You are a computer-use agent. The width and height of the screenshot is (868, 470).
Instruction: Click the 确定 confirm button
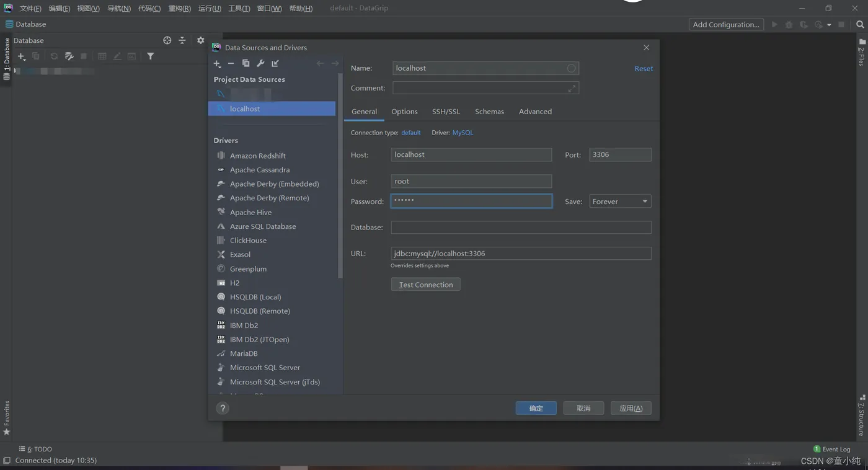[x=536, y=408]
